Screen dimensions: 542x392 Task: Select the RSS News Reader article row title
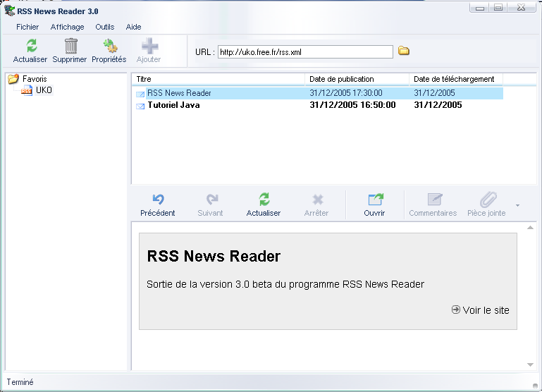(x=179, y=93)
